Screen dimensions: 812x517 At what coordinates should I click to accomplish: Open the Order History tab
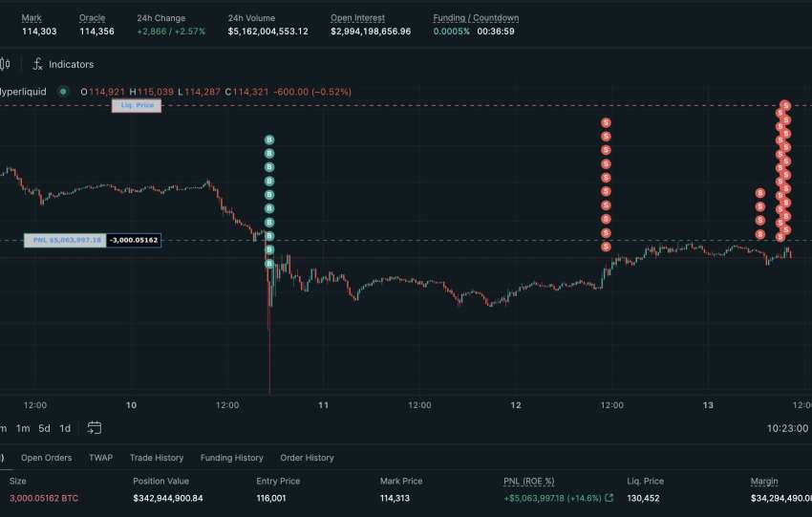point(307,458)
